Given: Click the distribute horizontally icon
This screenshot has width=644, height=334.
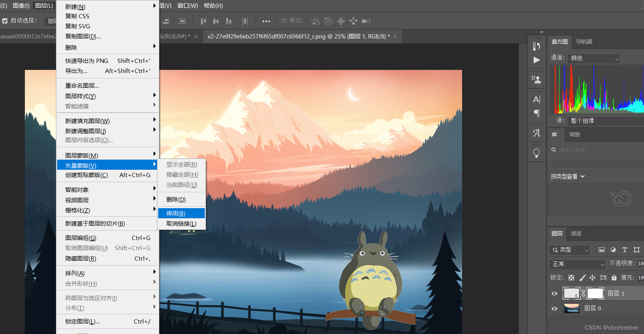Looking at the screenshot, I should coord(245,21).
